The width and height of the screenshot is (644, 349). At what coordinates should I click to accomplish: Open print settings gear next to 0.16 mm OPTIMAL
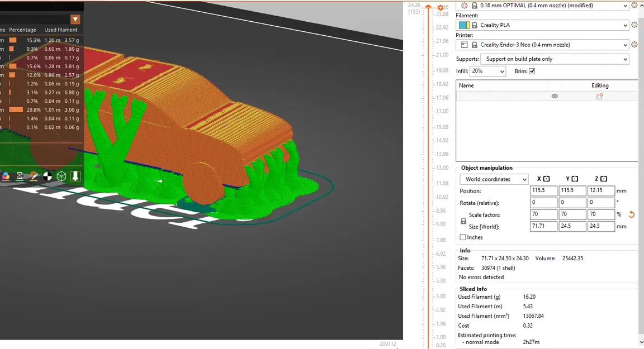tap(634, 6)
